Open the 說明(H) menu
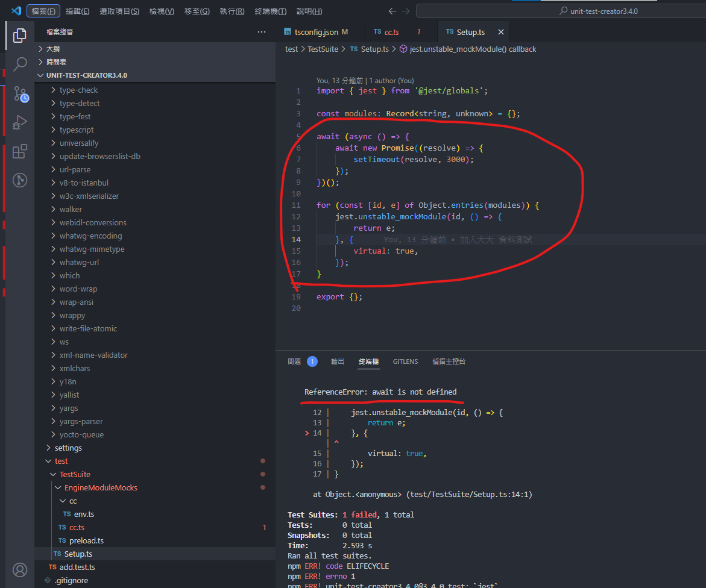Viewport: 706px width, 588px height. 309,11
